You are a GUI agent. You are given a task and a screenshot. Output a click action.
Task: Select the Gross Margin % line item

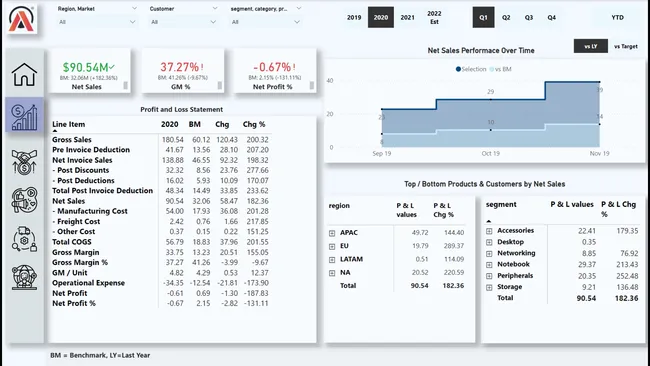80,262
